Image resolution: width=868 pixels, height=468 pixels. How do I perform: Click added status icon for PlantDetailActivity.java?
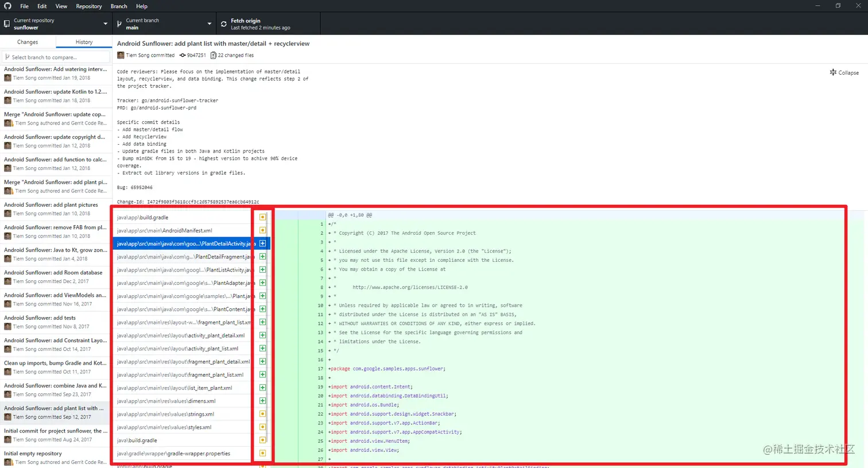tap(262, 243)
